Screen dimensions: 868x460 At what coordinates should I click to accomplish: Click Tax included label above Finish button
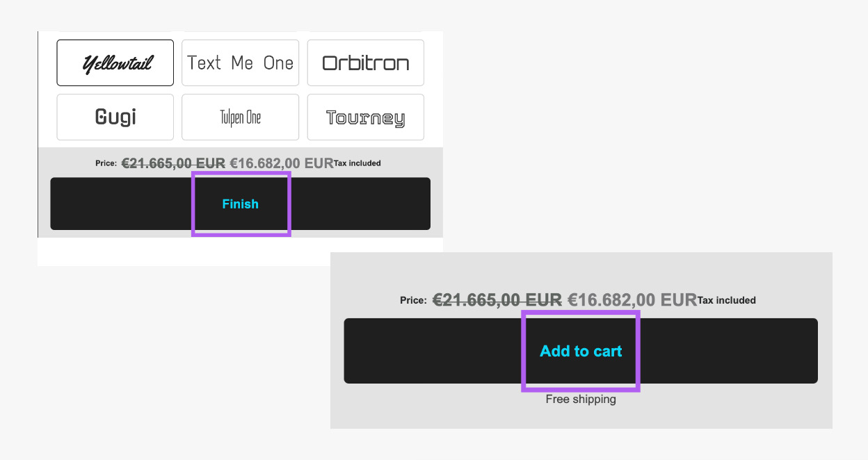tap(357, 163)
